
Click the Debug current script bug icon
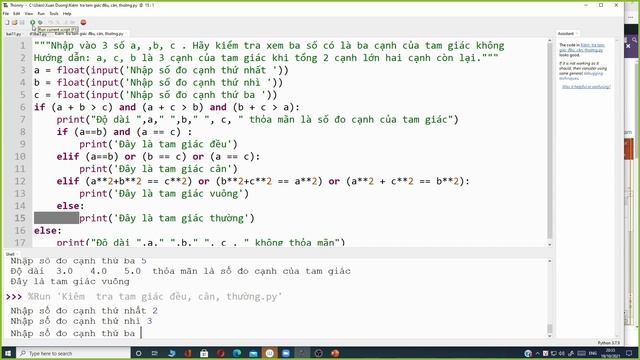tap(40, 22)
